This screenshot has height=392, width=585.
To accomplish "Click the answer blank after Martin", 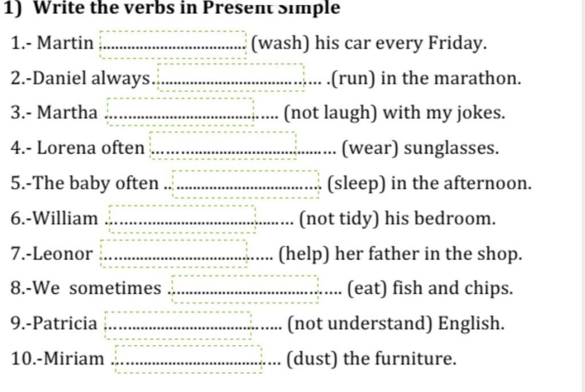I will click(173, 44).
